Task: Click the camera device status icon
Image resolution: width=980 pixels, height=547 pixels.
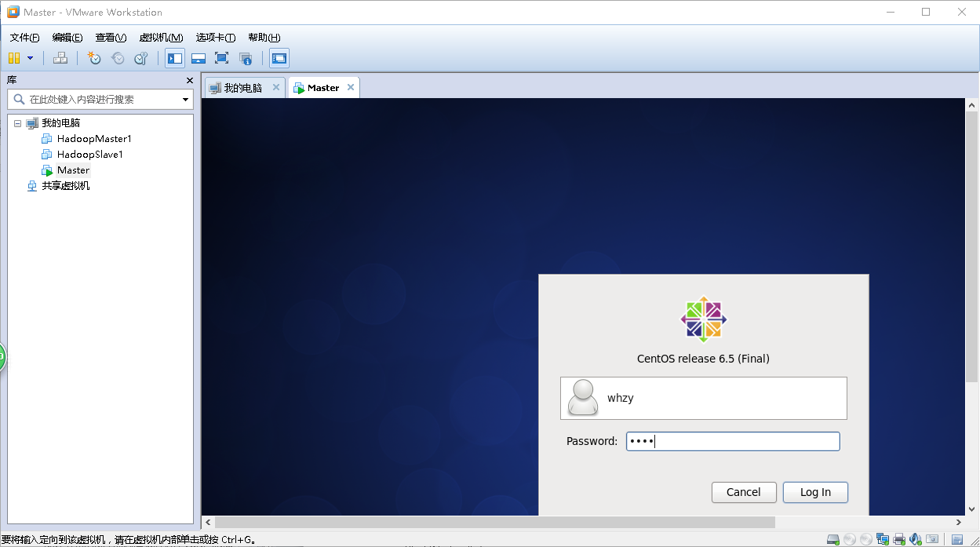Action: 932,540
